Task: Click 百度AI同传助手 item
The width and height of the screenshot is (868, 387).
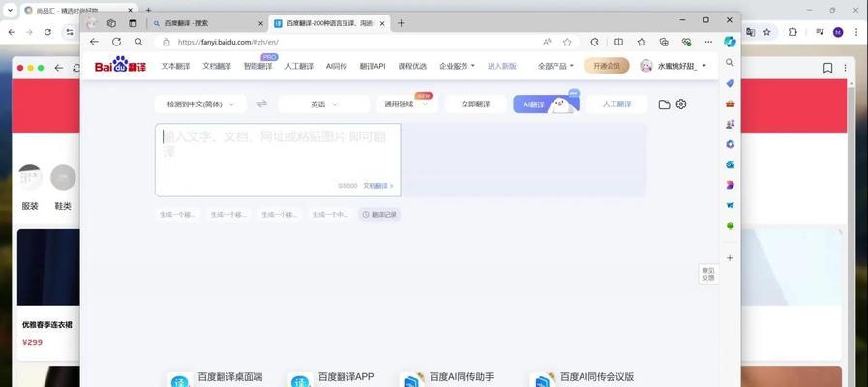Action: coord(447,380)
